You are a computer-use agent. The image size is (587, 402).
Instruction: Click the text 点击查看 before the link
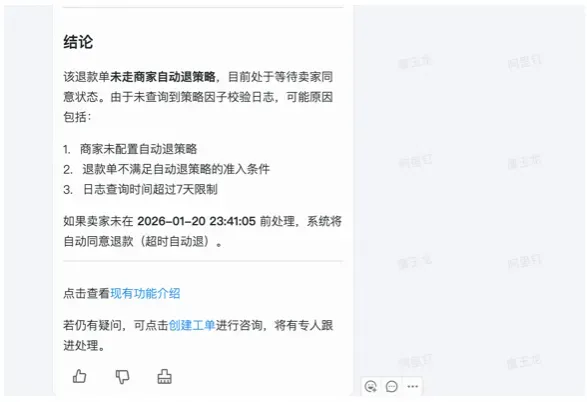pyautogui.click(x=86, y=293)
